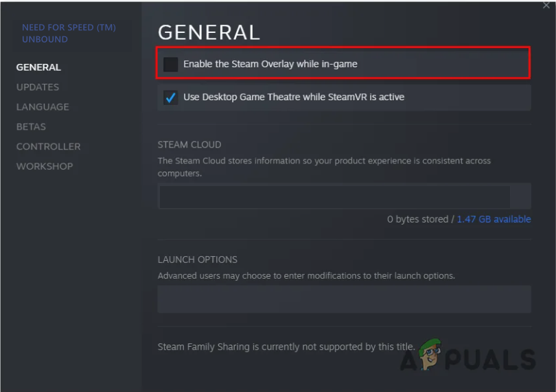
Task: Uncheck Use Desktop Game Theatre checkbox
Action: (171, 97)
